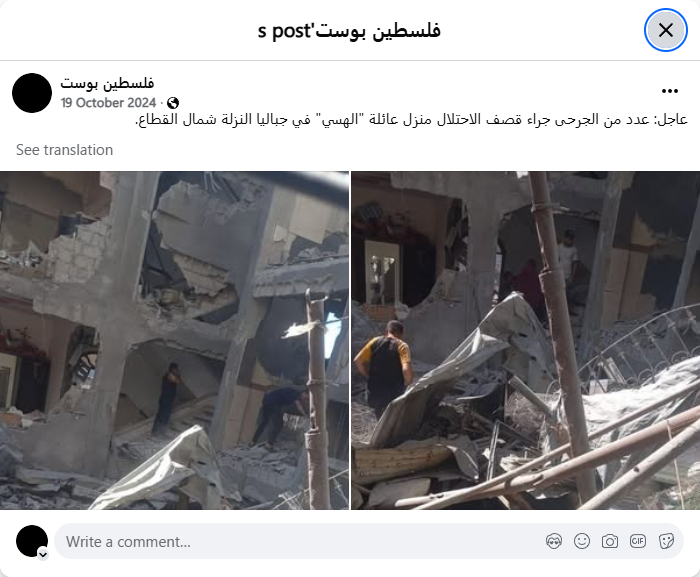Click the dialog title فلسطين بوست's post
This screenshot has width=700, height=577.
pos(349,31)
